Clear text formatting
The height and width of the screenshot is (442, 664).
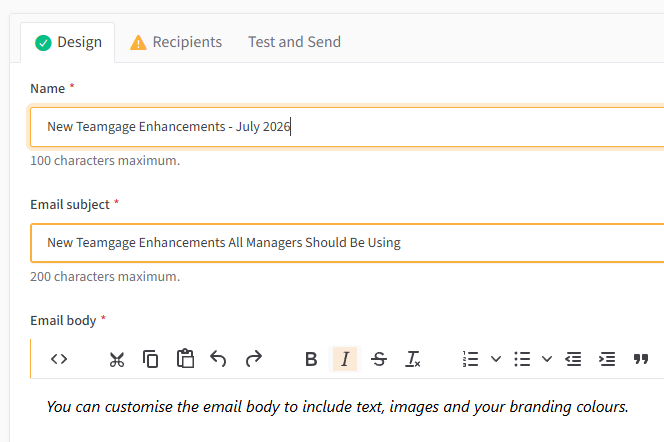tap(412, 359)
